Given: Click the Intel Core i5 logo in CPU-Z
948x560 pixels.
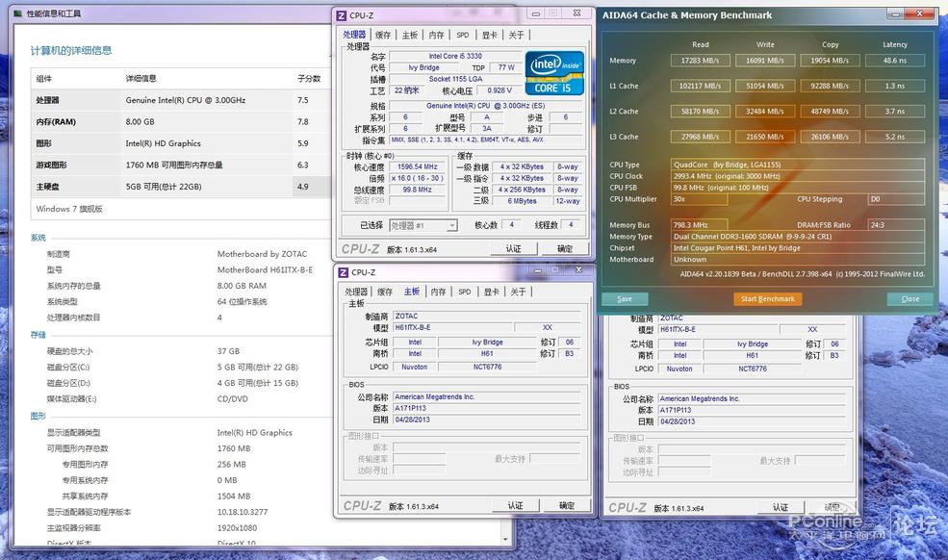Looking at the screenshot, I should coord(554,73).
